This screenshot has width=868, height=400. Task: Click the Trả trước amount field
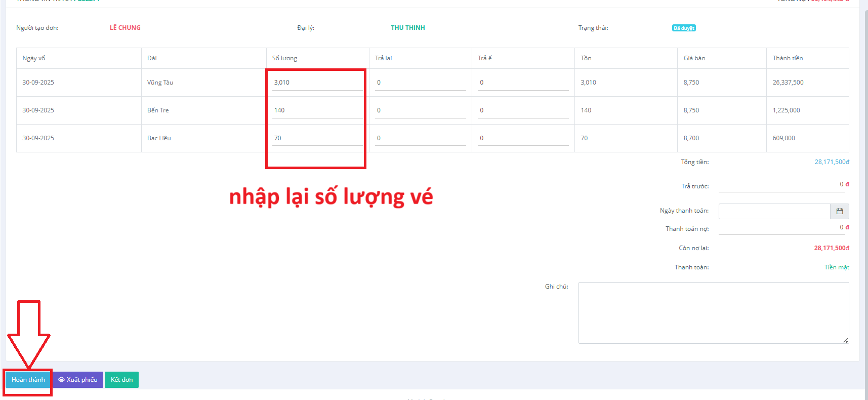[782, 185]
